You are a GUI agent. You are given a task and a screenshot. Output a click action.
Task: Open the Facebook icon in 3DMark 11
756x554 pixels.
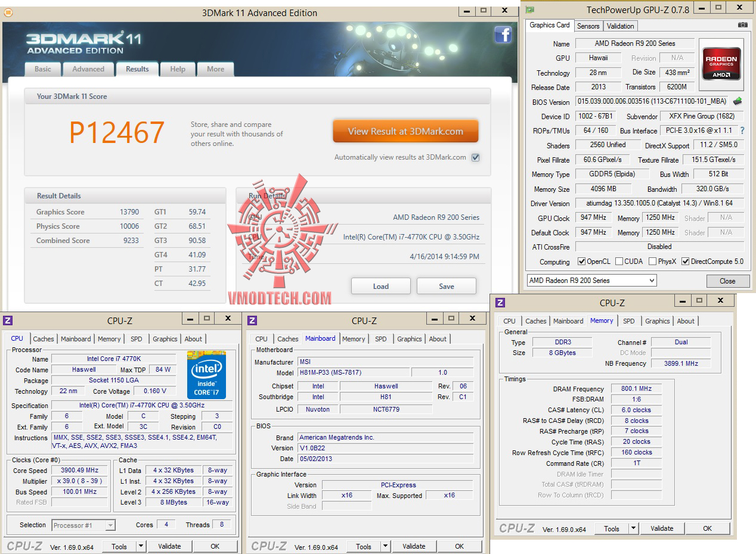click(x=503, y=35)
